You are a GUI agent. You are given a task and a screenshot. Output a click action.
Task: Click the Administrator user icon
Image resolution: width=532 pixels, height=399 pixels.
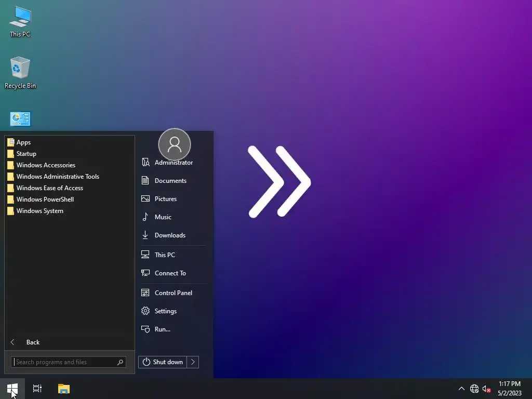[x=145, y=162]
